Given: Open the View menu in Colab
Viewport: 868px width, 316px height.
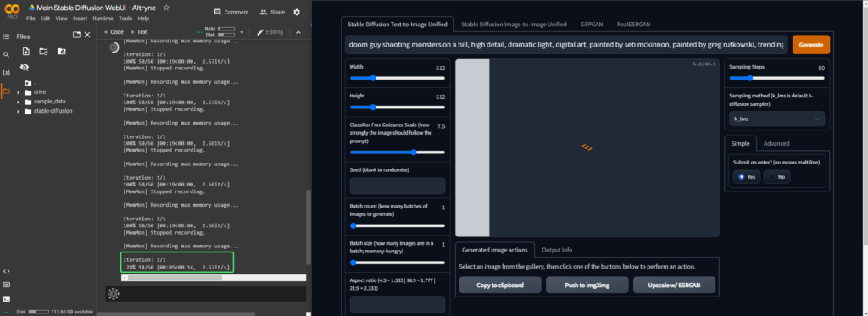Looking at the screenshot, I should 61,19.
